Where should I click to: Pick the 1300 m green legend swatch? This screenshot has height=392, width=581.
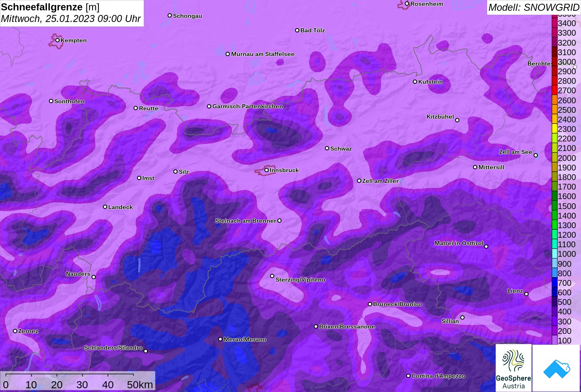[x=554, y=225]
